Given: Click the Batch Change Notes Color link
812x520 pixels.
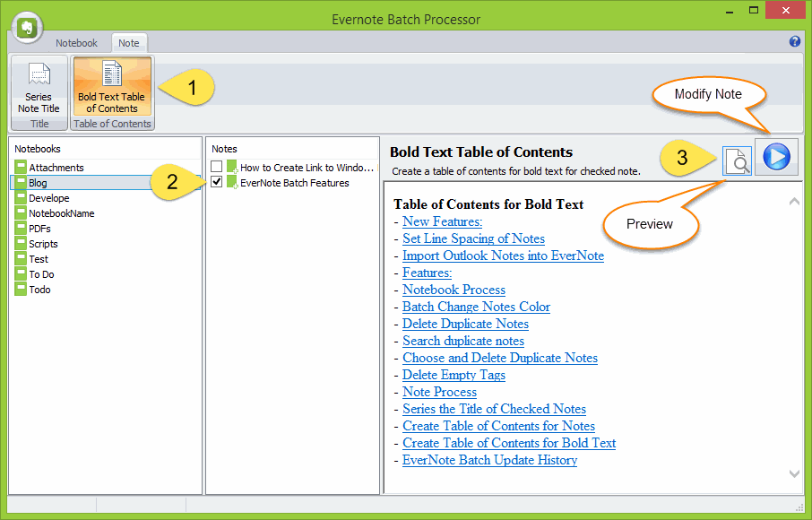Looking at the screenshot, I should [476, 307].
